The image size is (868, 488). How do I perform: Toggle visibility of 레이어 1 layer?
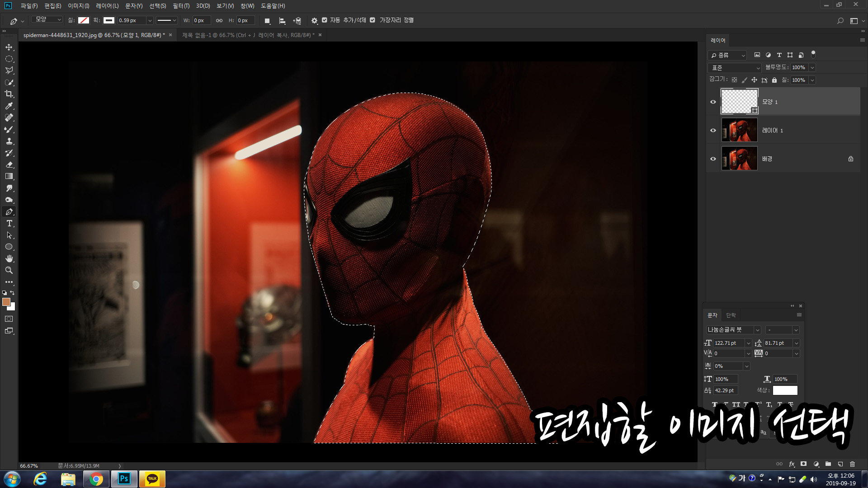point(713,131)
